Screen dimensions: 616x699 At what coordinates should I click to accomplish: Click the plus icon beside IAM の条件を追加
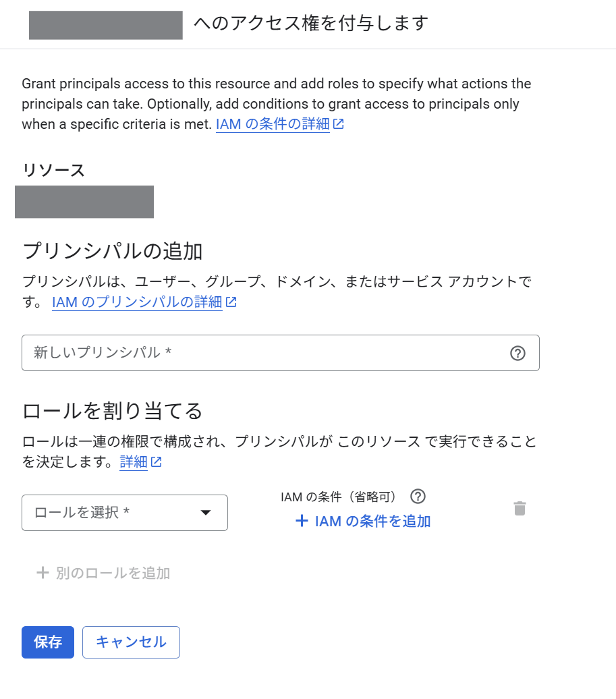(x=301, y=521)
